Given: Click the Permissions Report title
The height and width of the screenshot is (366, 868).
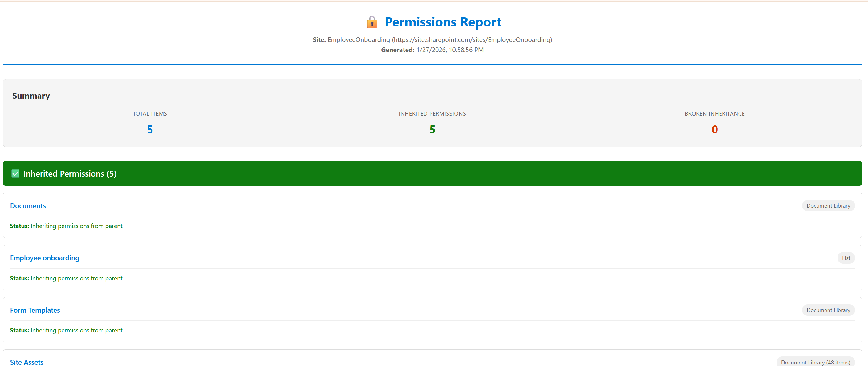Looking at the screenshot, I should point(443,22).
